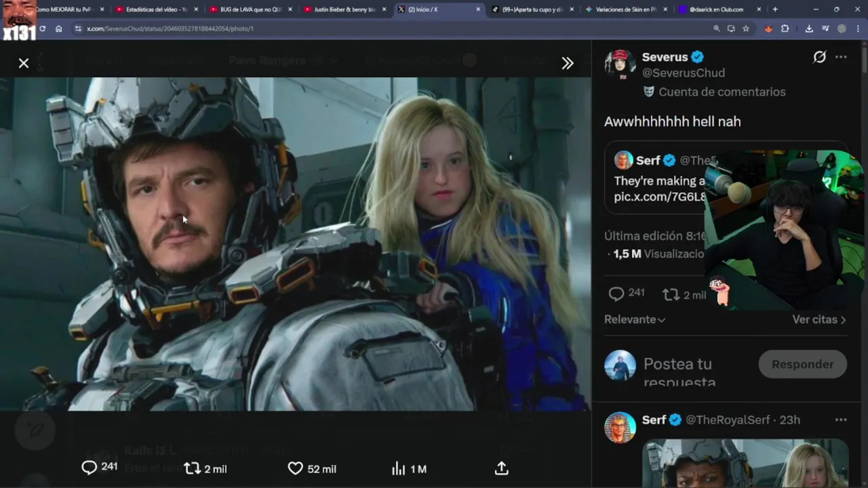Click the address bar URL
Viewport: 868px width, 488px height.
(170, 28)
